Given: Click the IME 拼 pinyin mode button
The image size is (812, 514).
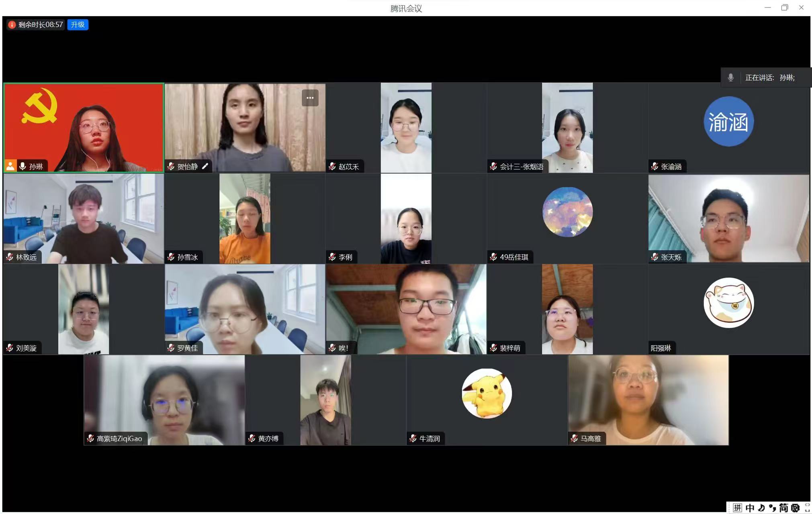Looking at the screenshot, I should coord(737,508).
